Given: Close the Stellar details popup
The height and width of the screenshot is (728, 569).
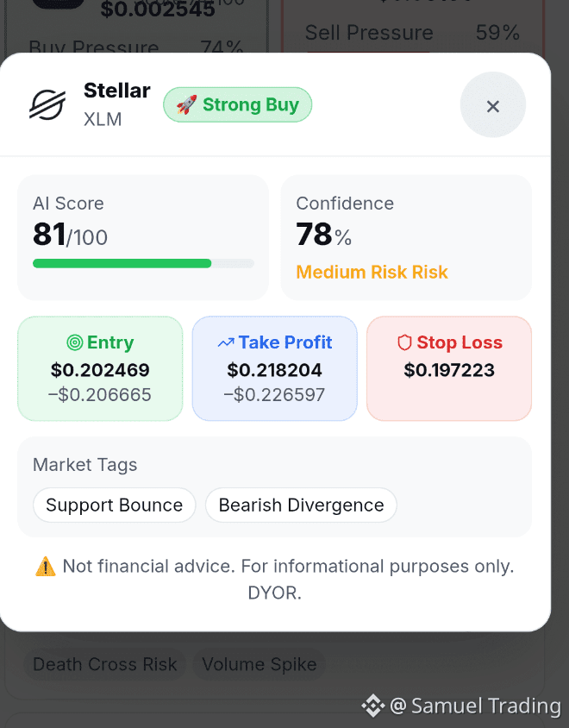Looking at the screenshot, I should point(492,105).
